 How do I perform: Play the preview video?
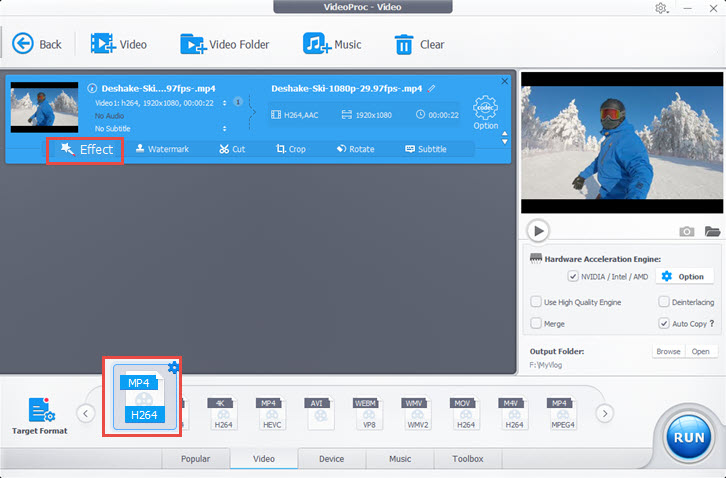538,231
